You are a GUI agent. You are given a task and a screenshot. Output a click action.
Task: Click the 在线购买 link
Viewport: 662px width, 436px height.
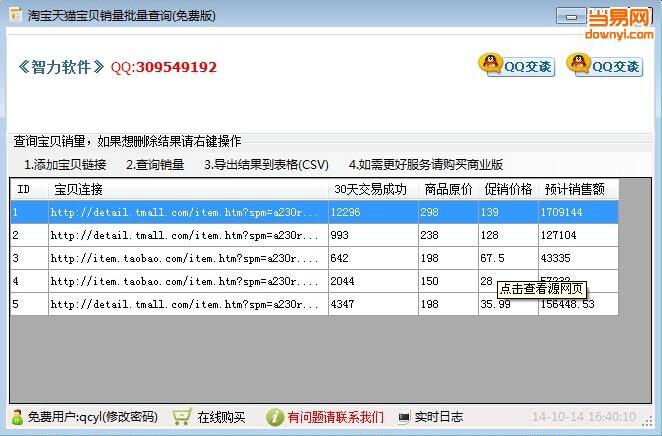[221, 417]
